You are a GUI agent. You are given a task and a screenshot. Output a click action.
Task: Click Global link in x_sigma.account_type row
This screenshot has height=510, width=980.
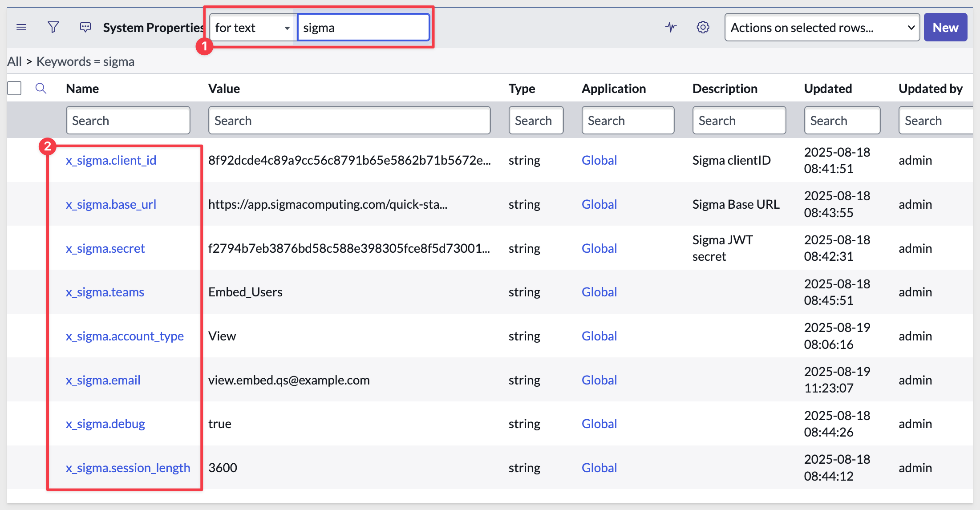[x=599, y=336]
